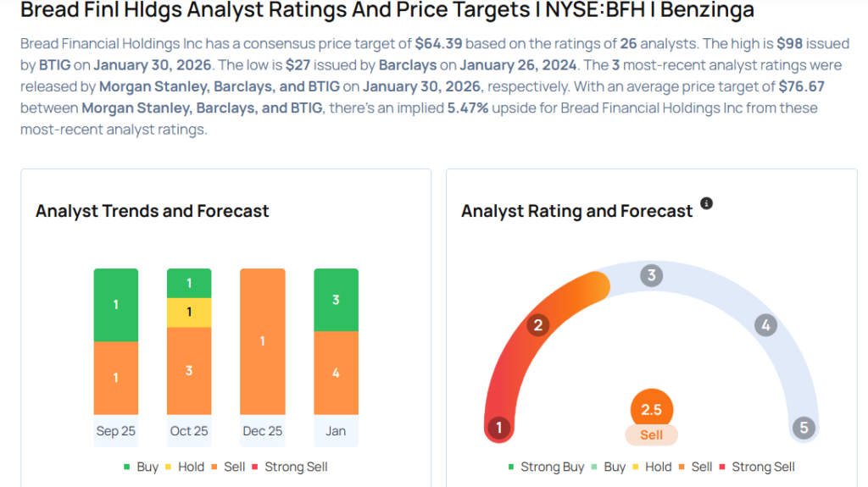Click the Sell badge under the 2.5 score
Image resolution: width=868 pixels, height=487 pixels.
(x=651, y=434)
